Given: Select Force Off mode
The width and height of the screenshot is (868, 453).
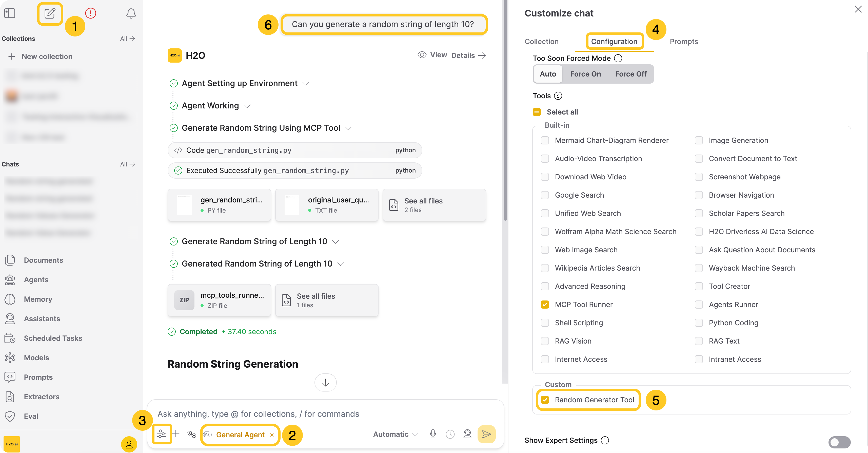Looking at the screenshot, I should coord(631,74).
